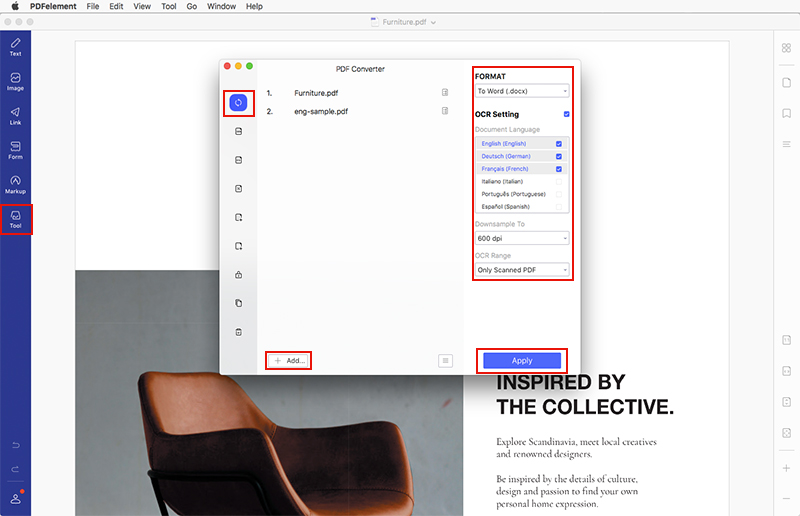Viewport: 800px width, 516px height.
Task: Select the Image editing tool
Action: 15,81
